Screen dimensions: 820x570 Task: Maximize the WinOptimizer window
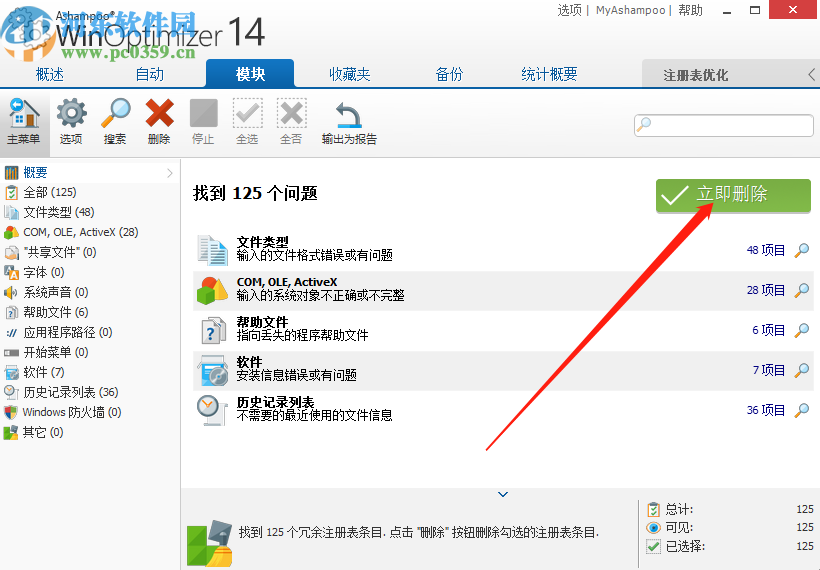(755, 10)
